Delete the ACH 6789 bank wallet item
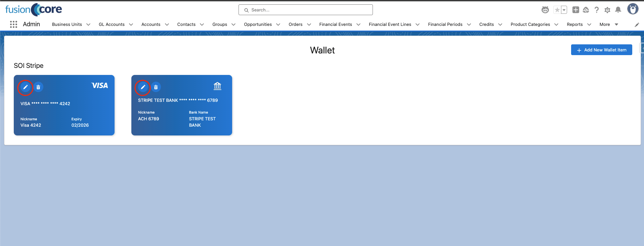 coord(156,87)
